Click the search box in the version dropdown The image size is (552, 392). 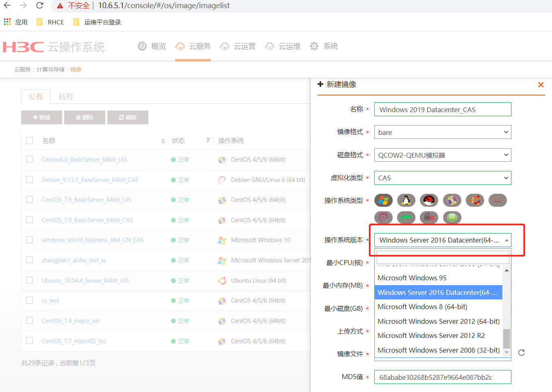click(443, 258)
